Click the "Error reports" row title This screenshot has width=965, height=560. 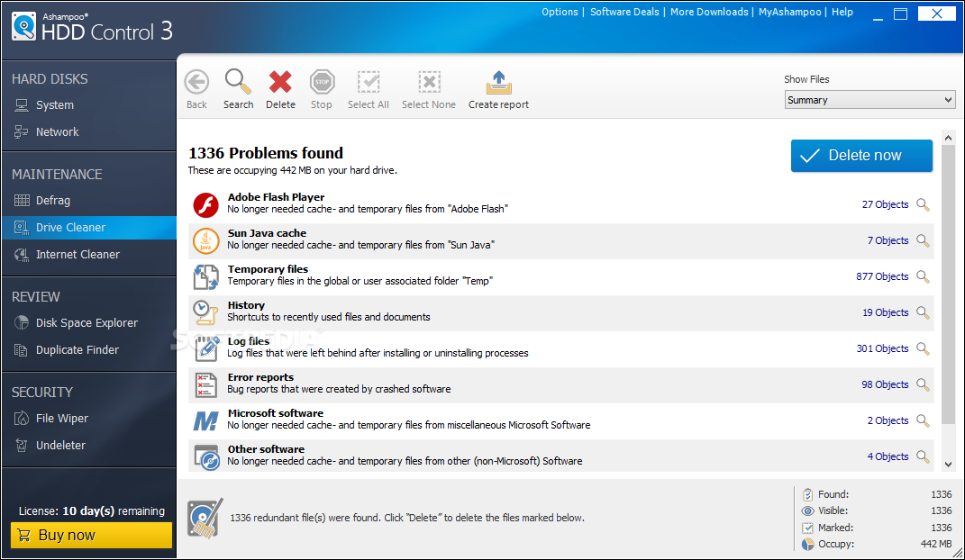(x=260, y=377)
